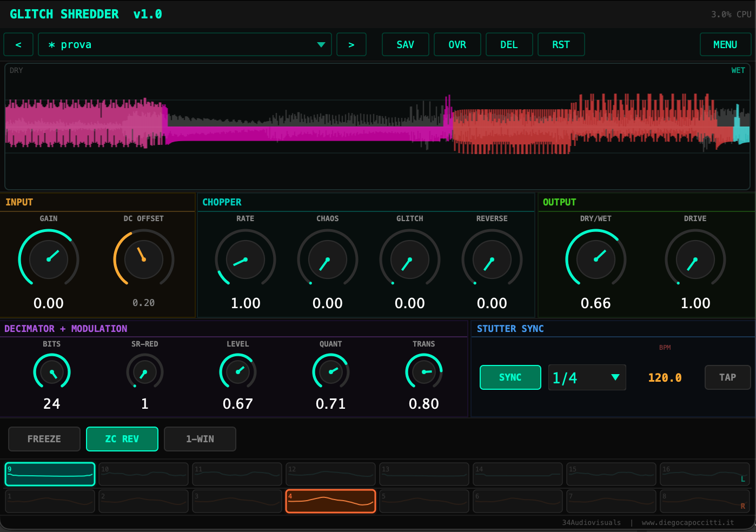
Task: Click the GLITCH knob
Action: (x=409, y=259)
